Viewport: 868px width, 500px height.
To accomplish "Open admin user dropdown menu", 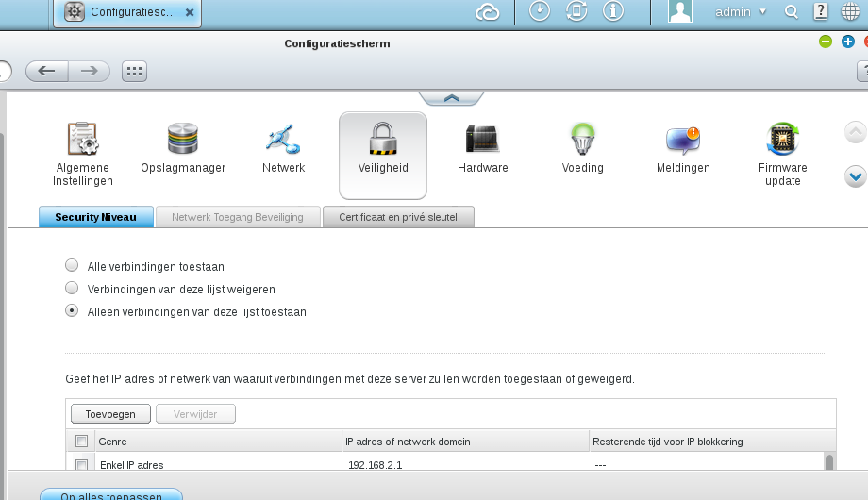I will (x=741, y=11).
